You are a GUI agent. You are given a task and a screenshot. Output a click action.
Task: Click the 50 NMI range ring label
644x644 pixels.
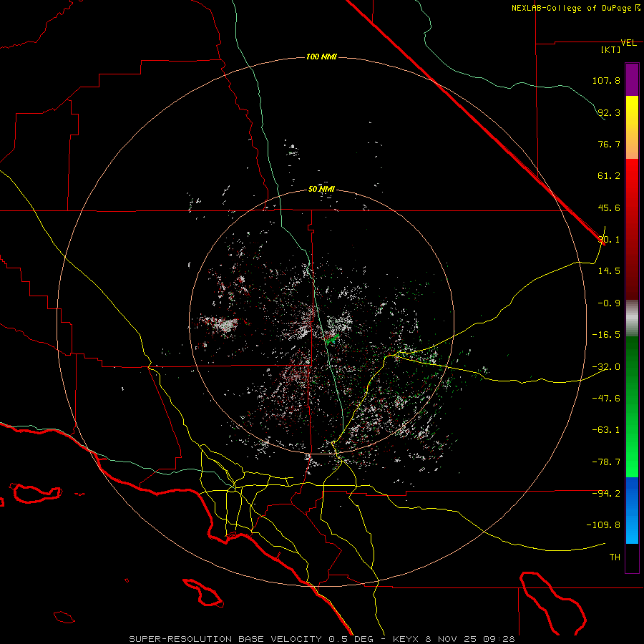pyautogui.click(x=321, y=190)
